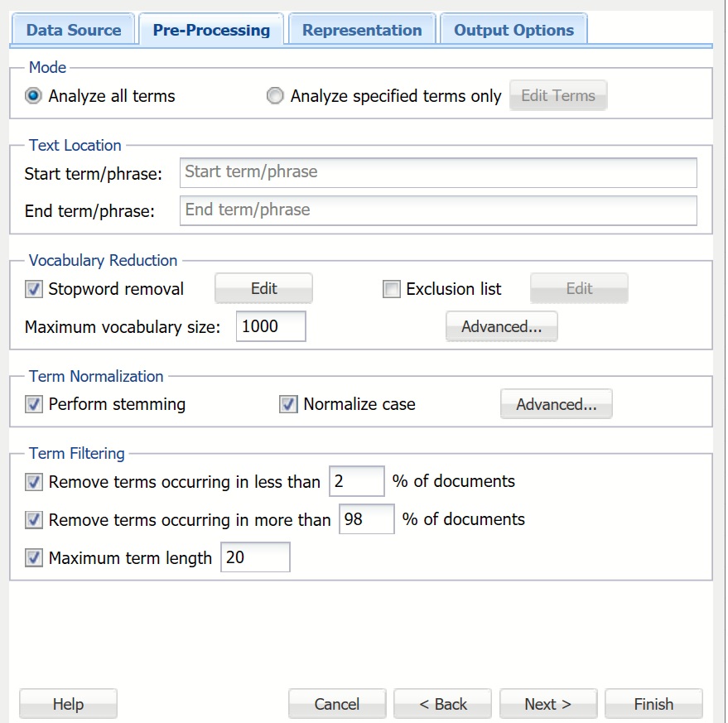Toggle Remove terms occurring in less than
This screenshot has height=723, width=728.
point(34,482)
